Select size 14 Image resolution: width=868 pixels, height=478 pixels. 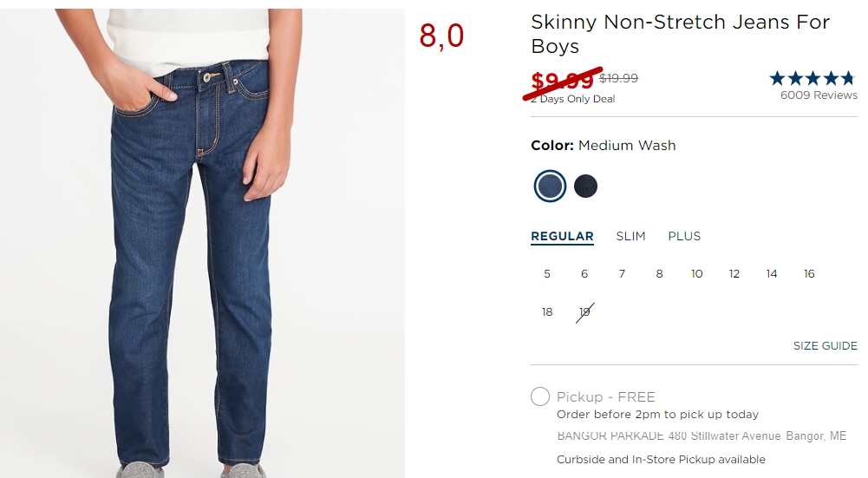(772, 274)
